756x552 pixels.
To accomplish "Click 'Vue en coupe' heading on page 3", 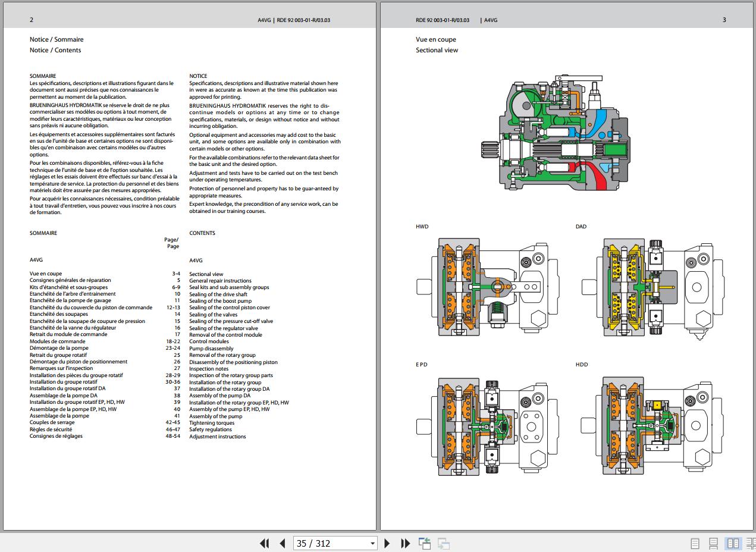I will pos(436,39).
